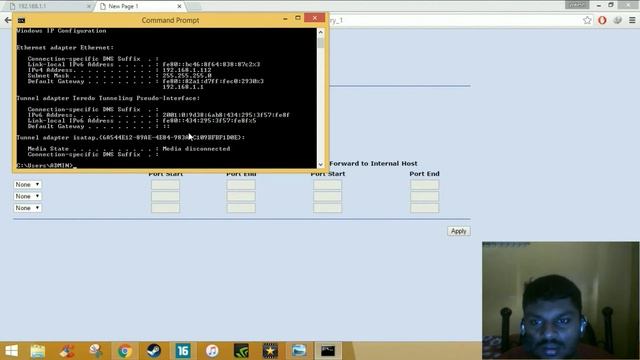The width and height of the screenshot is (640, 360).
Task: Focus third row internal host Port Start field
Action: pyautogui.click(x=328, y=208)
